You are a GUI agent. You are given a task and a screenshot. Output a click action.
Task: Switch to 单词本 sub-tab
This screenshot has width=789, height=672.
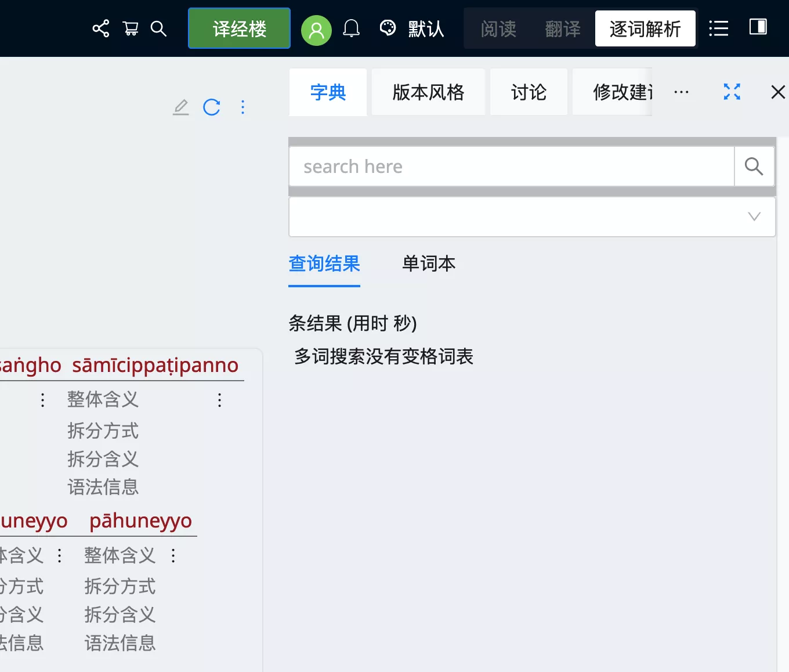[x=429, y=264]
